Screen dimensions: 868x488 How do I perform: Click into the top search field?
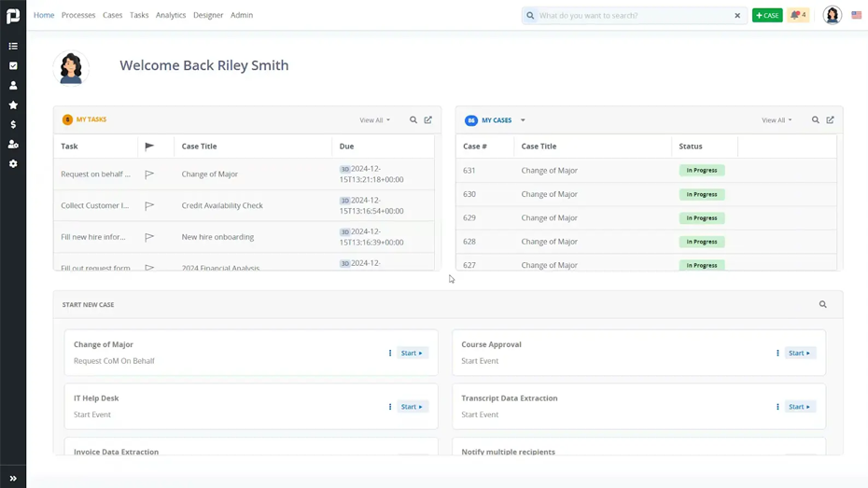click(x=633, y=16)
